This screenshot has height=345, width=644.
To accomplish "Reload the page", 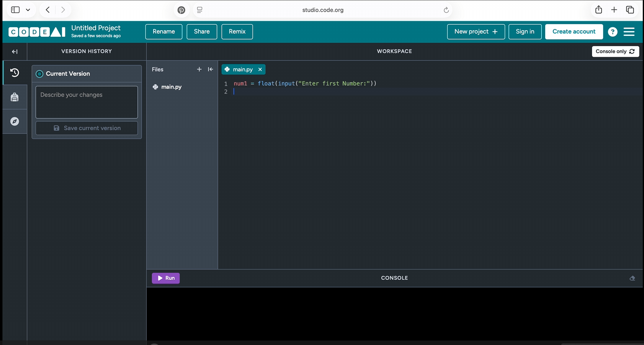I will (x=446, y=10).
